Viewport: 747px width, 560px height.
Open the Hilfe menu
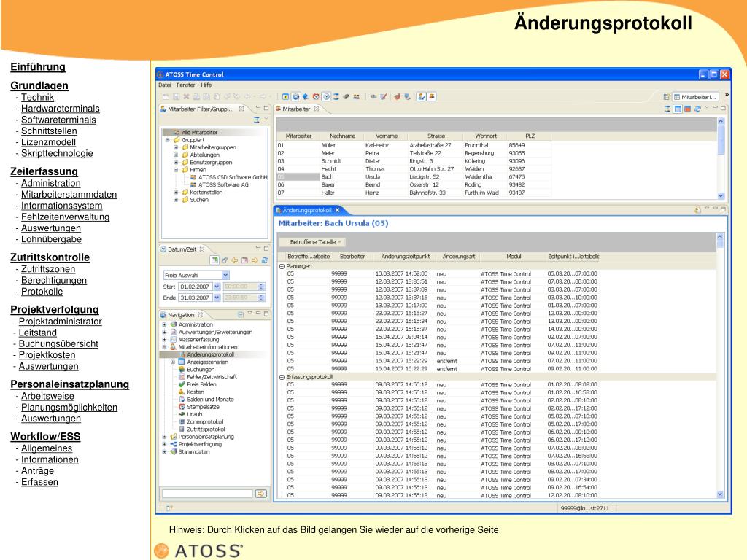206,85
